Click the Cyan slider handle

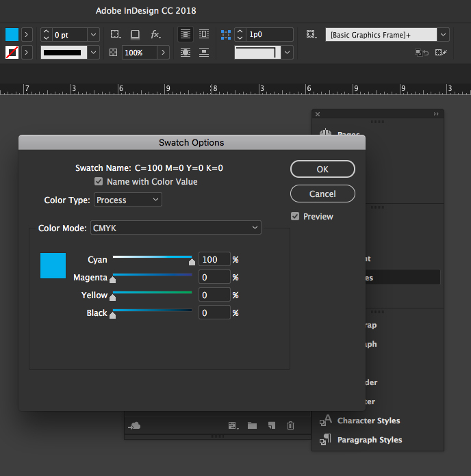pyautogui.click(x=192, y=262)
